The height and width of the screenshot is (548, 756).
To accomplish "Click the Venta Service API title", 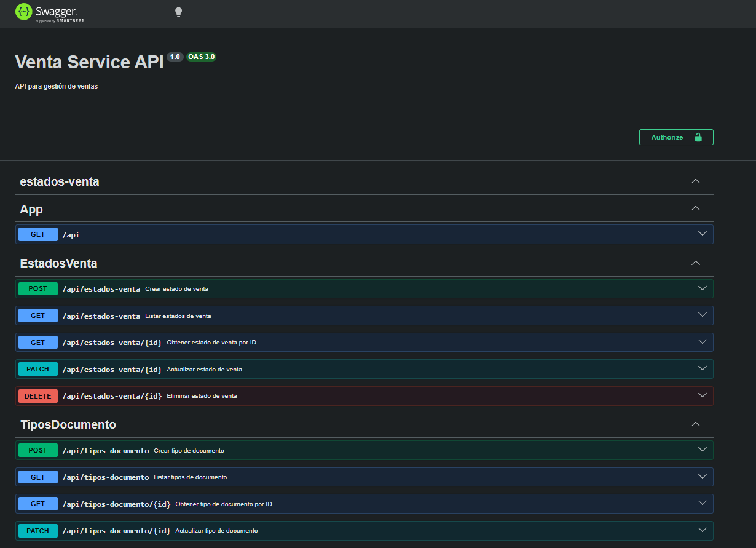I will (89, 62).
